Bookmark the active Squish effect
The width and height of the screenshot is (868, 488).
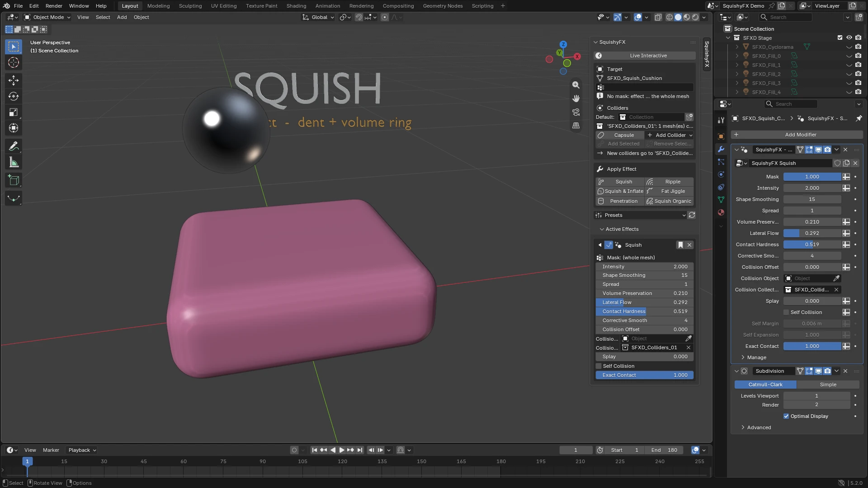tap(680, 245)
